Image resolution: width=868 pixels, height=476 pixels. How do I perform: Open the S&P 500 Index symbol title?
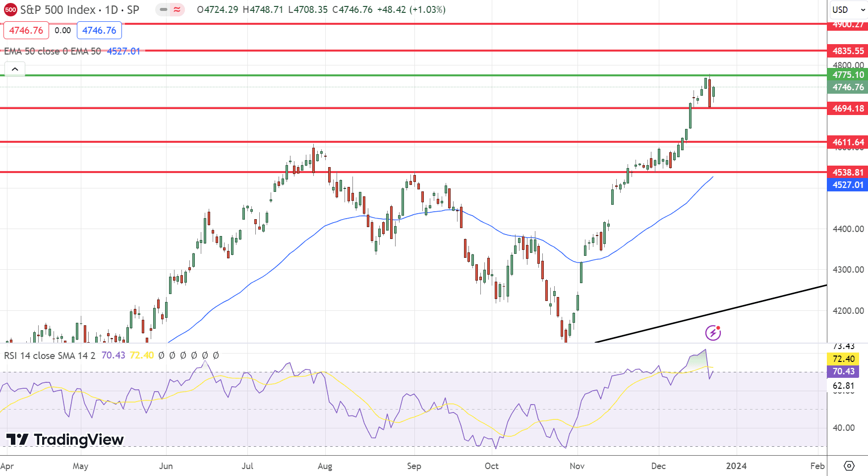click(79, 9)
